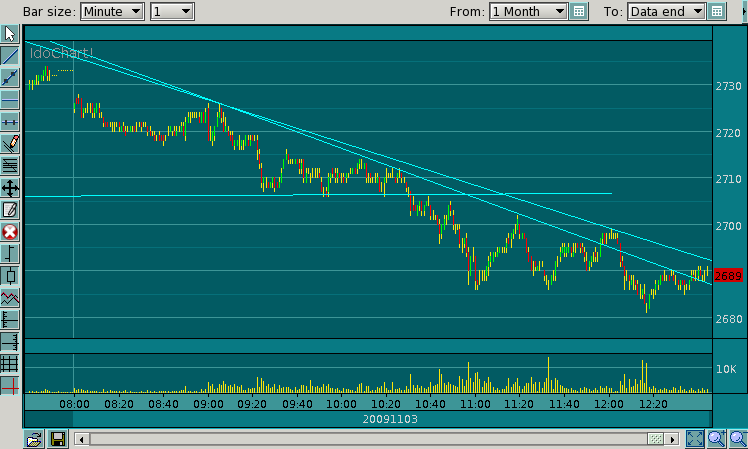
Task: Switch to candlestick chart style
Action: (10, 276)
